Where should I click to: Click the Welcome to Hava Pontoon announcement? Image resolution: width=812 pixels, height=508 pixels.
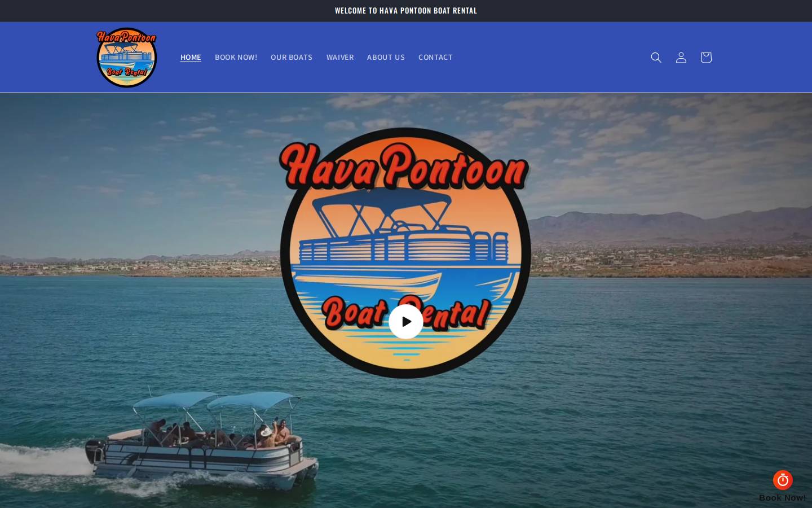pos(406,11)
